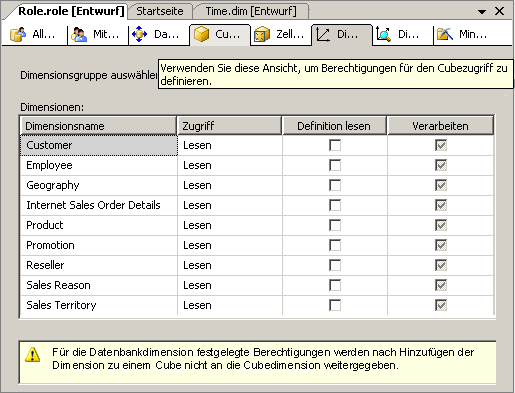Select the Di... tab with the magnifier
The height and width of the screenshot is (393, 515).
[403, 35]
